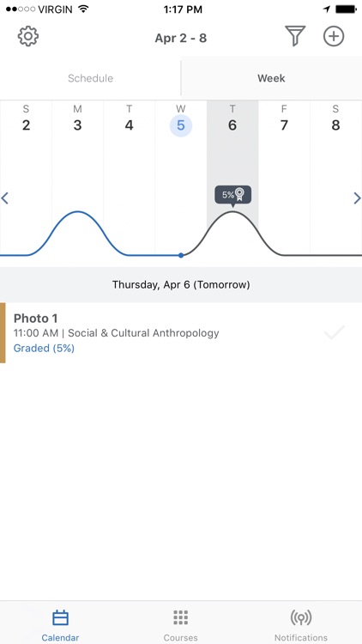The image size is (362, 644).
Task: Tap the 5% graded ribbon badge
Action: click(x=232, y=195)
